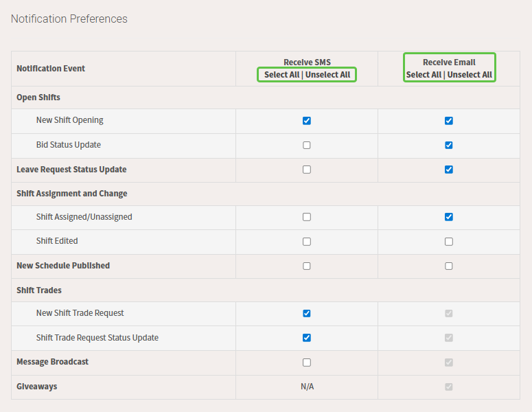
Task: Enable SMS for Message Broadcast
Action: point(307,363)
